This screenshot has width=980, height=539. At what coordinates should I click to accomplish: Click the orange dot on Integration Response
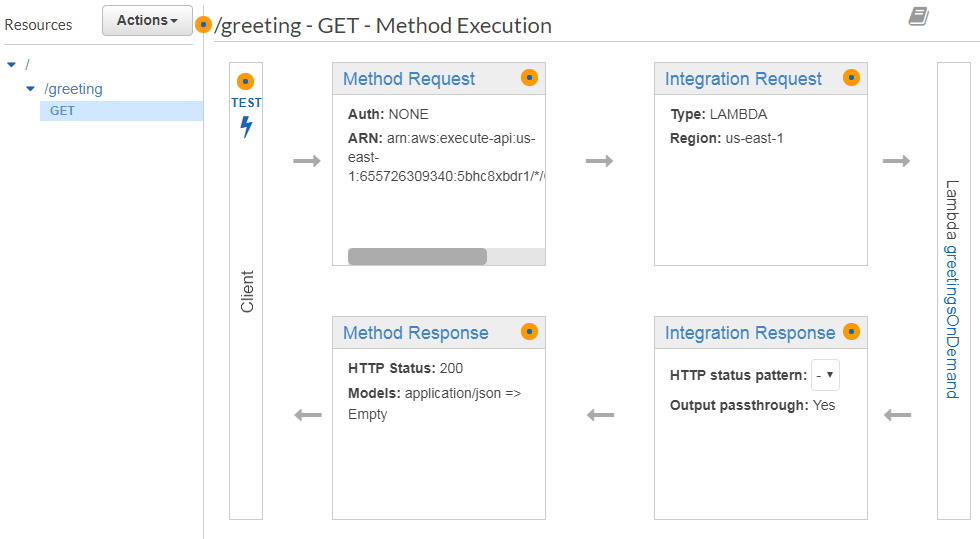851,331
